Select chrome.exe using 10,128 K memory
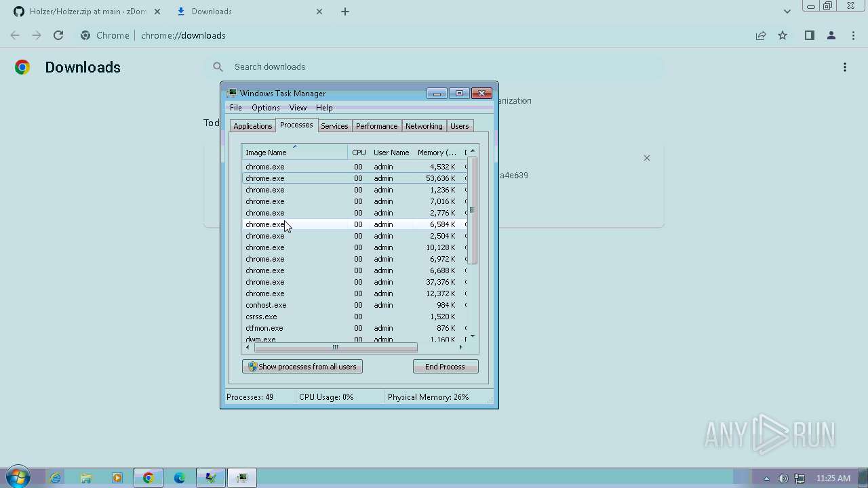 coord(355,247)
